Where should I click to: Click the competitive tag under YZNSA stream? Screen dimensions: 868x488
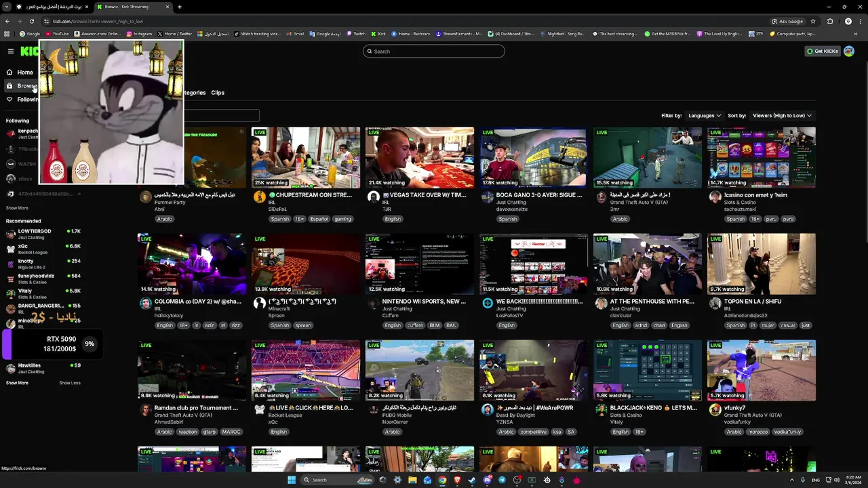(533, 432)
